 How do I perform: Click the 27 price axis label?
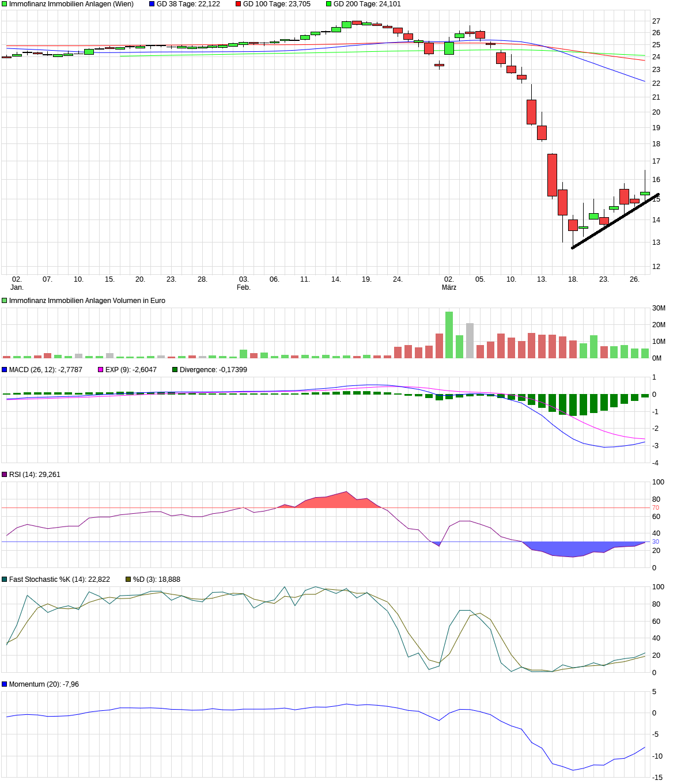656,21
